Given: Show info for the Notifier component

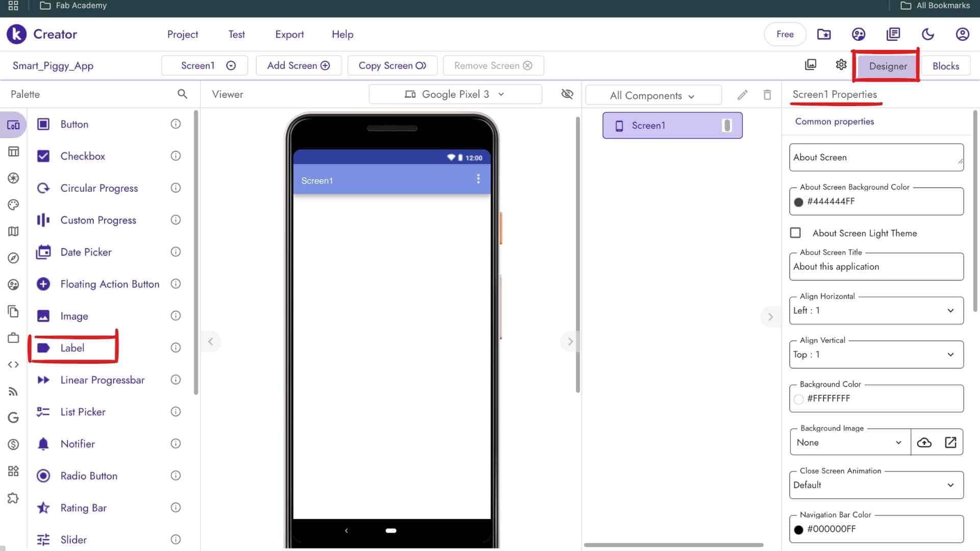Looking at the screenshot, I should click(176, 443).
